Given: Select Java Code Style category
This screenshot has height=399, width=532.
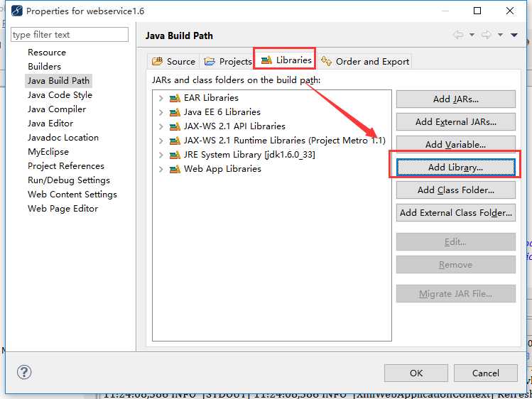Looking at the screenshot, I should (60, 95).
